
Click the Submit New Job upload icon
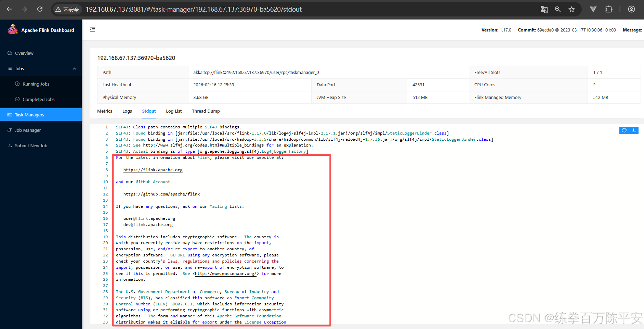(10, 145)
